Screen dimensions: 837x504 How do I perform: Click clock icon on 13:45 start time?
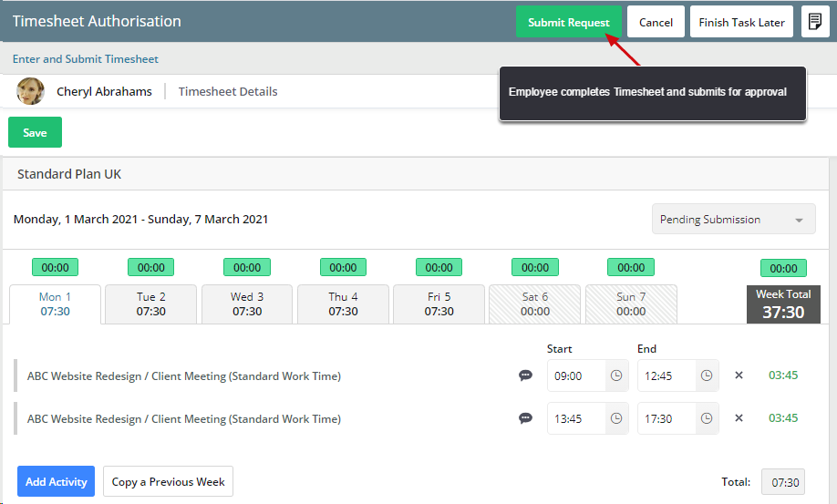(x=617, y=418)
